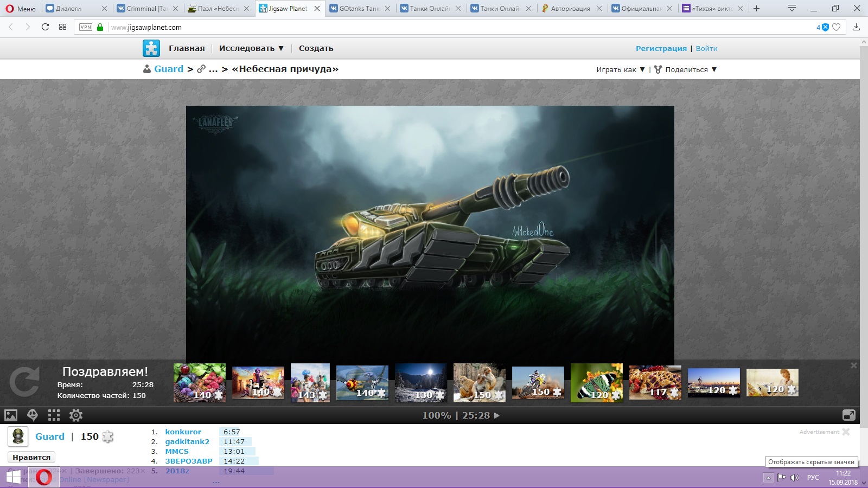The width and height of the screenshot is (868, 488).
Task: Open the waffles 117-piece puzzle thumbnail
Action: [x=655, y=383]
